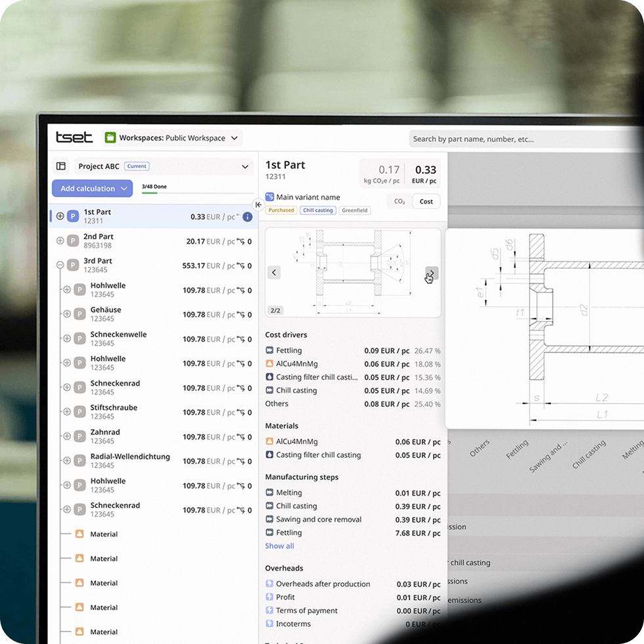Click the Purchased tag
The width and height of the screenshot is (644, 644).
281,210
